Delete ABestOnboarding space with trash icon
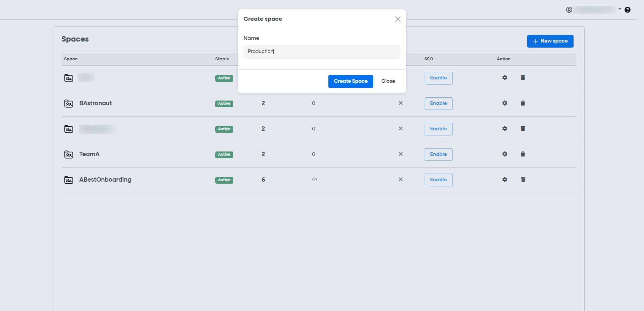 click(x=523, y=180)
